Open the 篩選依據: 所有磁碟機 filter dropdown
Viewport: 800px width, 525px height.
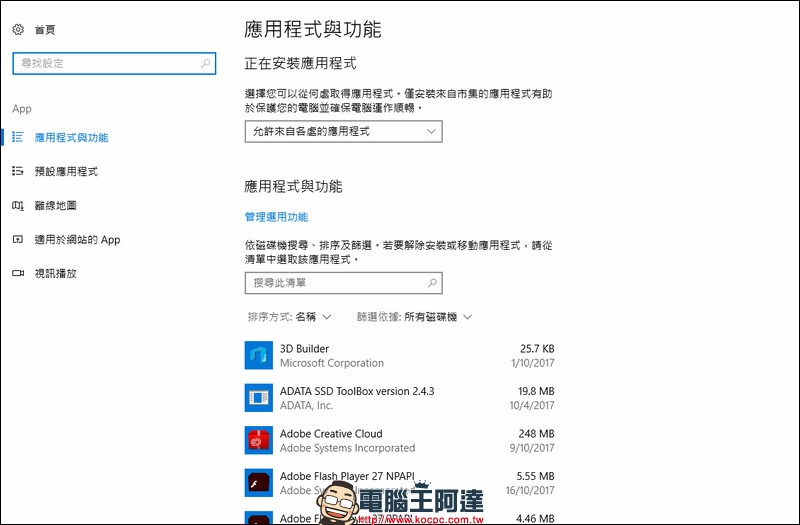(414, 317)
